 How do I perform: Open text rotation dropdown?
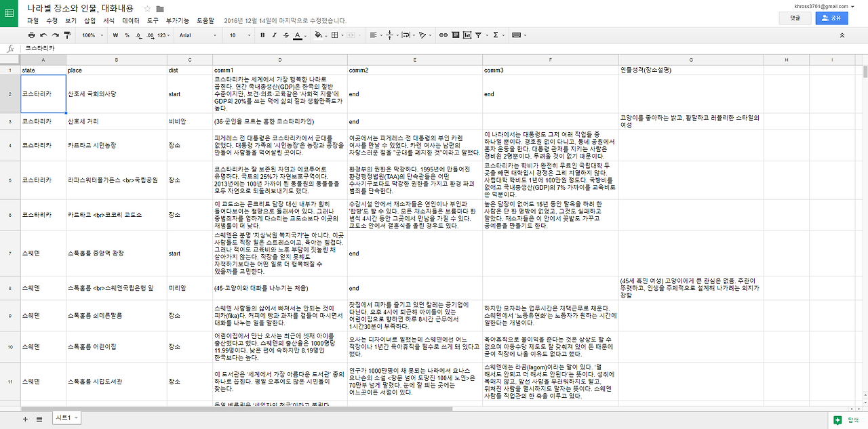(x=425, y=35)
